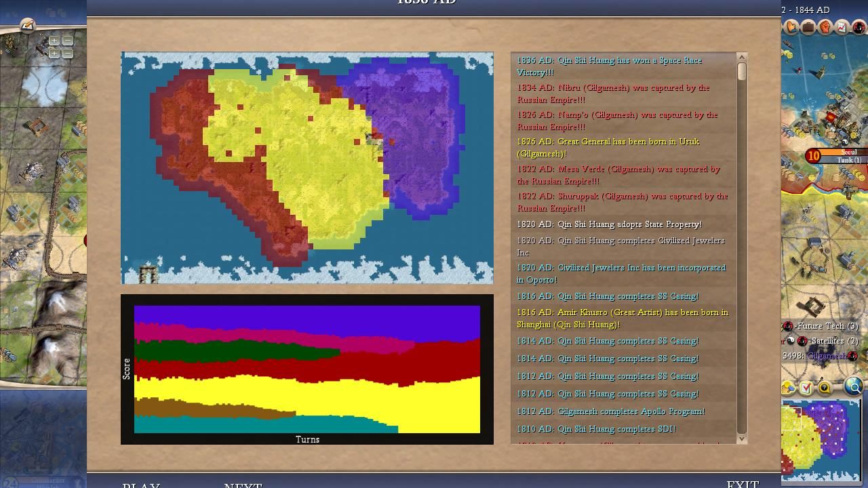Open the Espionage Advisor spy icon
This screenshot has height=488, width=868.
point(859,27)
